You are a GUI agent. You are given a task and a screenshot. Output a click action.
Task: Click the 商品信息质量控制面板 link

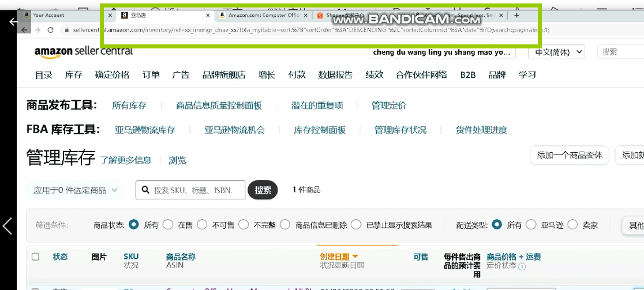click(x=219, y=106)
